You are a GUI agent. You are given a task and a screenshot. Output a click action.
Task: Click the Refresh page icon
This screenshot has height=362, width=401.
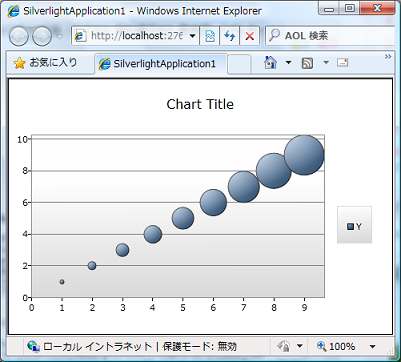point(229,36)
